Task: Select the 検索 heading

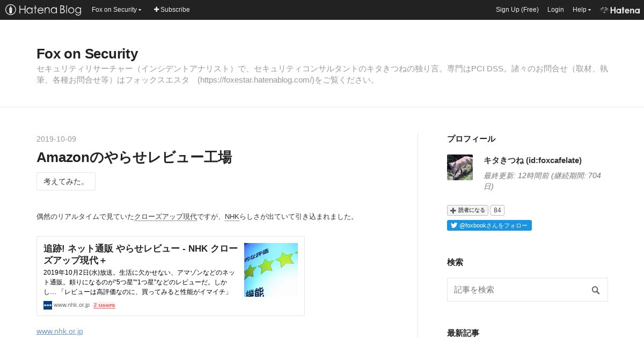Action: point(455,262)
